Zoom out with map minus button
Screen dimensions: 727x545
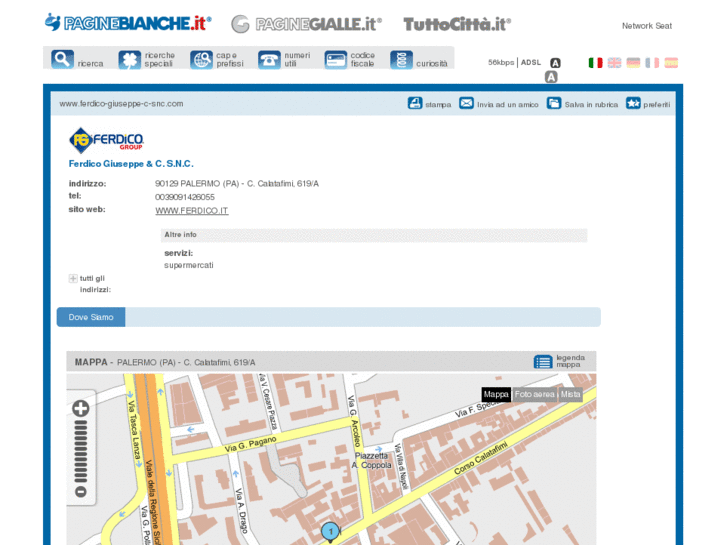pos(81,492)
